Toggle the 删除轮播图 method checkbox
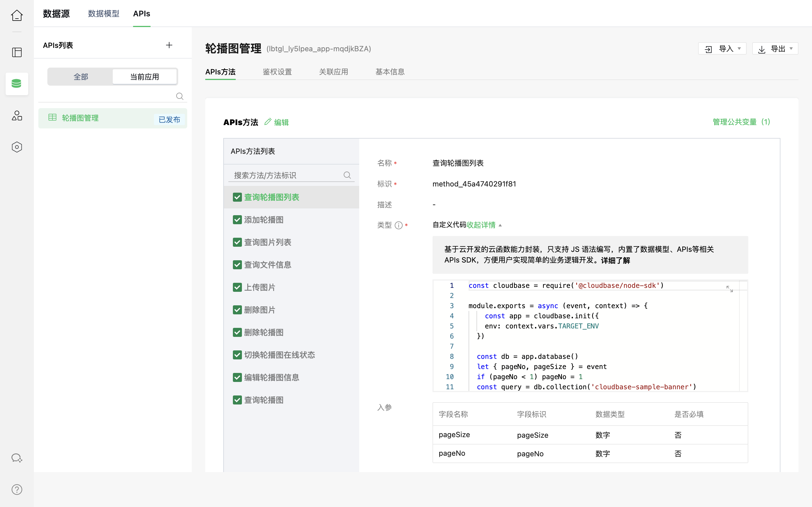This screenshot has height=507, width=812. pyautogui.click(x=237, y=332)
